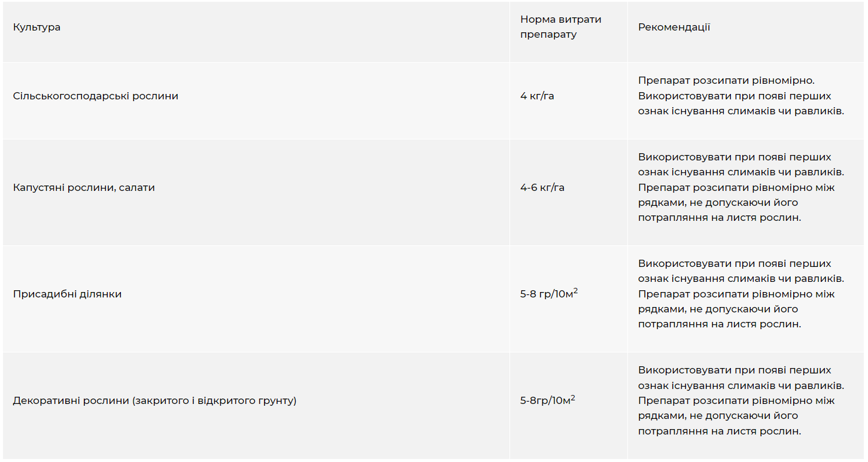This screenshot has height=462, width=868.
Task: Click the "5-8 гр/10м" rate for Присадибні ділянки
Action: 546,294
